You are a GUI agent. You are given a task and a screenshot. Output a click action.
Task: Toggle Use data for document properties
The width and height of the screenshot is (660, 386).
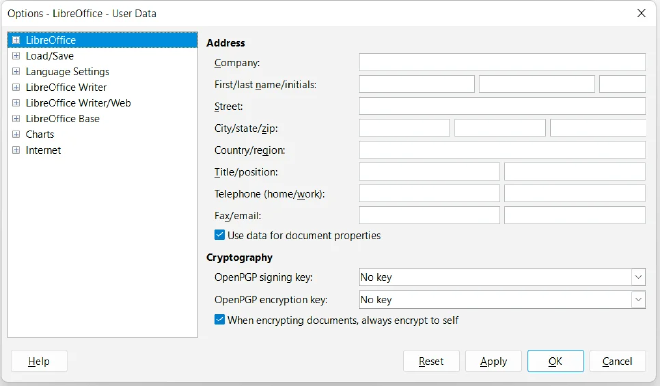[x=219, y=235]
